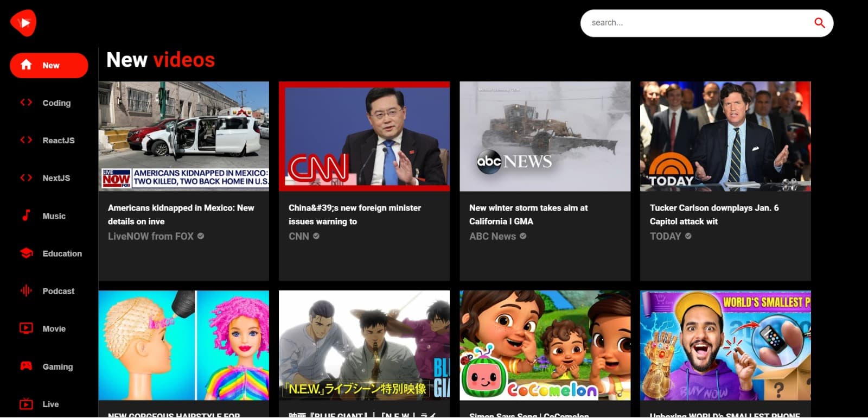868x418 pixels.
Task: Click the Movie screen icon
Action: [x=26, y=328]
